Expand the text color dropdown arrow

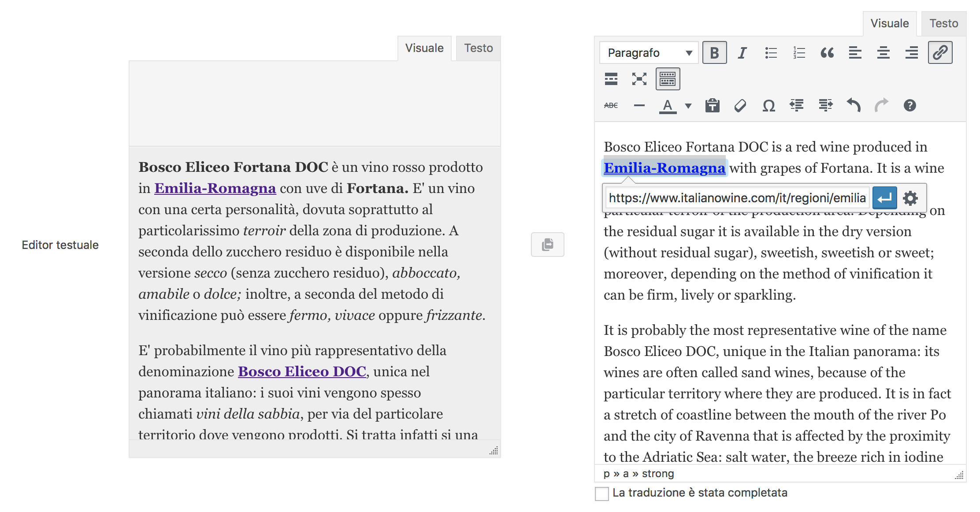tap(688, 106)
